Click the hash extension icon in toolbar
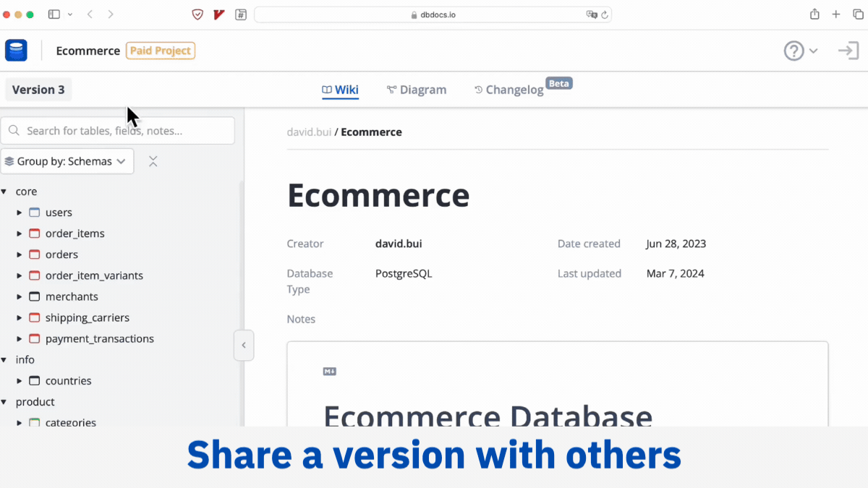The image size is (868, 488). (x=241, y=14)
